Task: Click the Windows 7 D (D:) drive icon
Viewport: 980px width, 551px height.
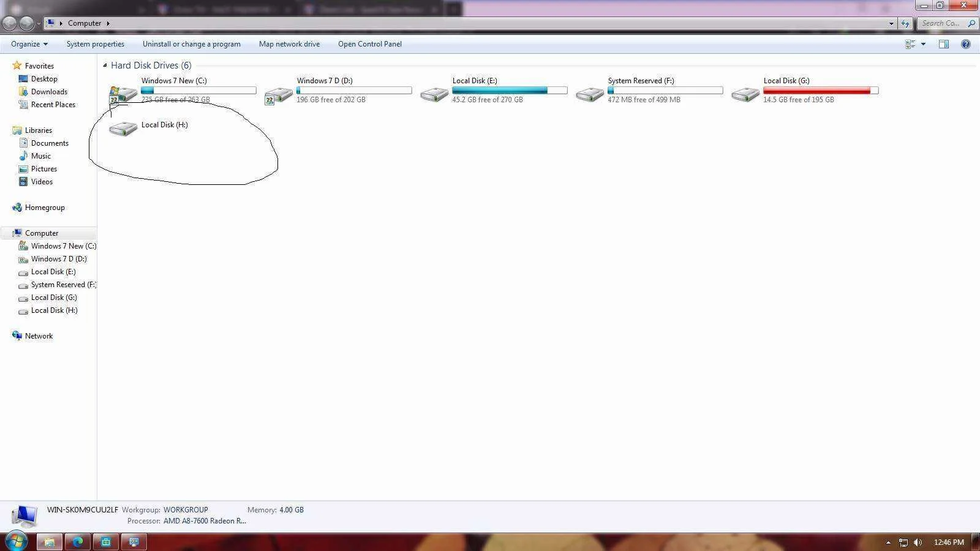Action: tap(279, 95)
